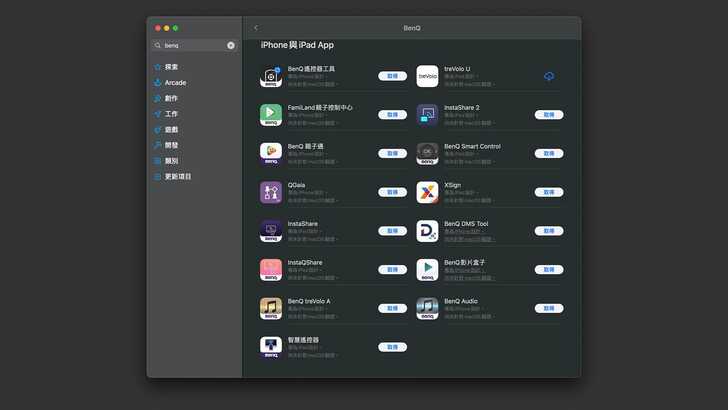728x410 pixels.
Task: Open the 智慧遙控器 app icon
Action: click(x=271, y=347)
